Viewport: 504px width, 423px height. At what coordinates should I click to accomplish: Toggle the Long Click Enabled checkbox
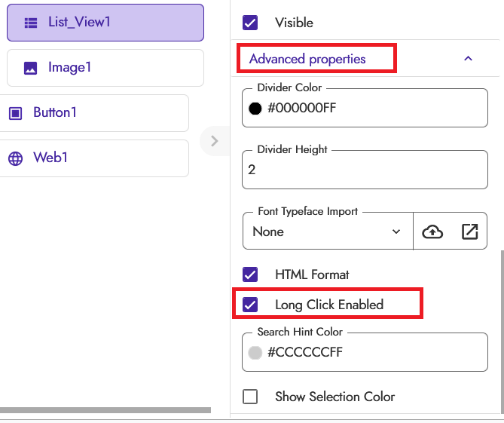coord(250,305)
